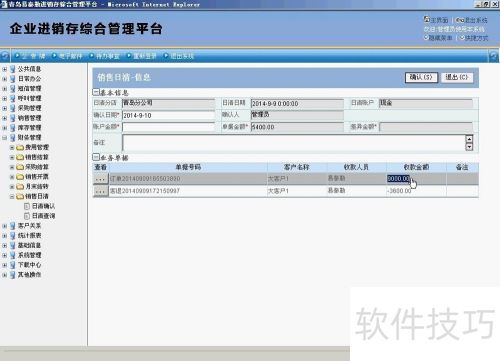
Task: Click the 下载中心 module computer icon
Action: (x=13, y=265)
